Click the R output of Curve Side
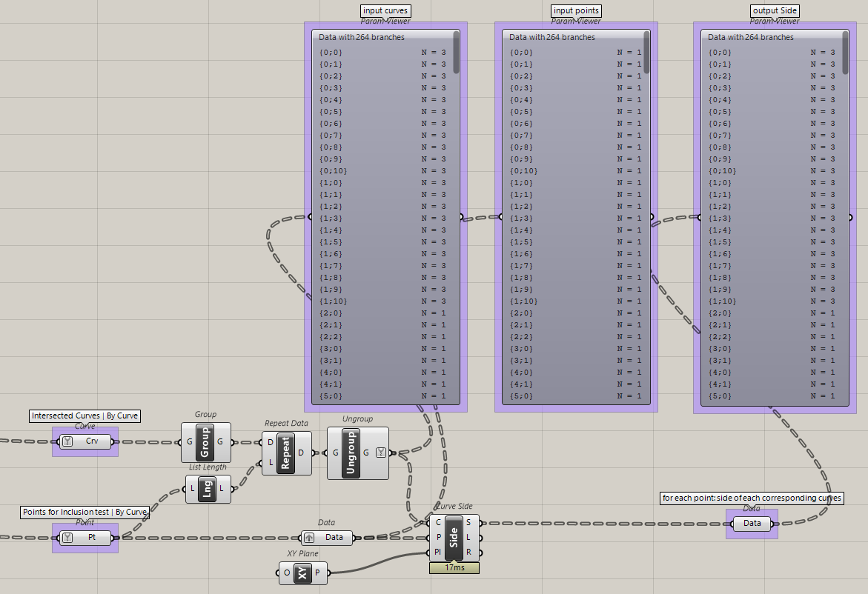 468,552
